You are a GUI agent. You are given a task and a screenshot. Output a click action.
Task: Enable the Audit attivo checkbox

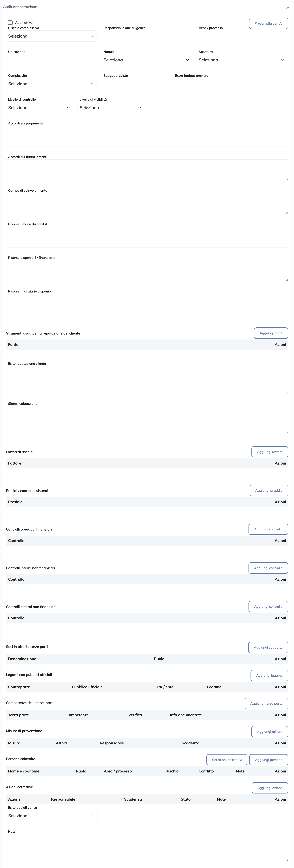[10, 23]
